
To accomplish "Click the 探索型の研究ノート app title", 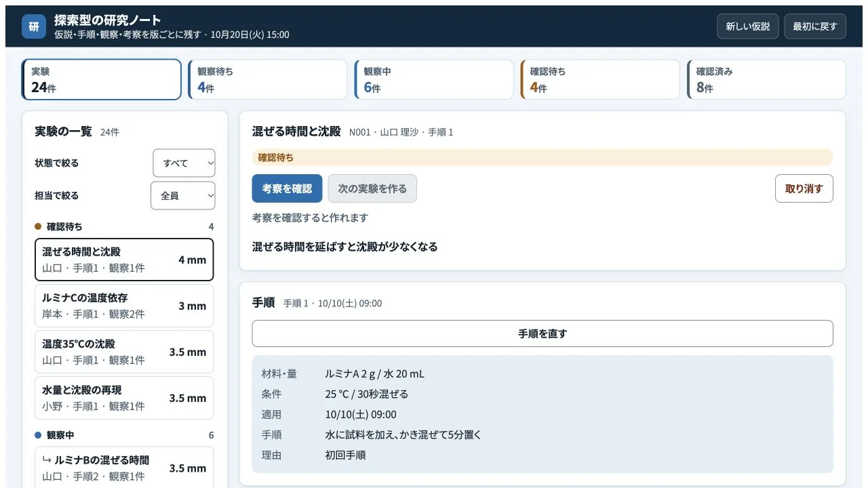I will click(108, 20).
